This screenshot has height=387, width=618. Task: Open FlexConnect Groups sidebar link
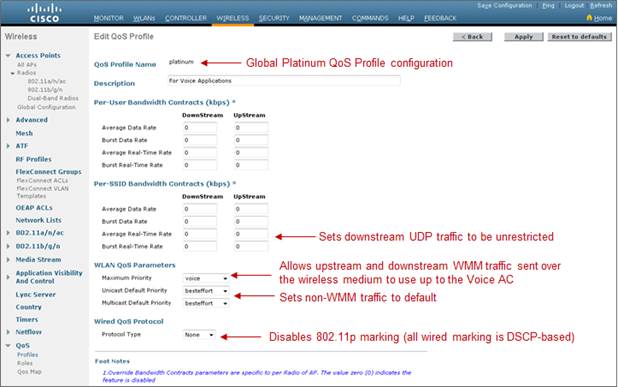pos(48,172)
